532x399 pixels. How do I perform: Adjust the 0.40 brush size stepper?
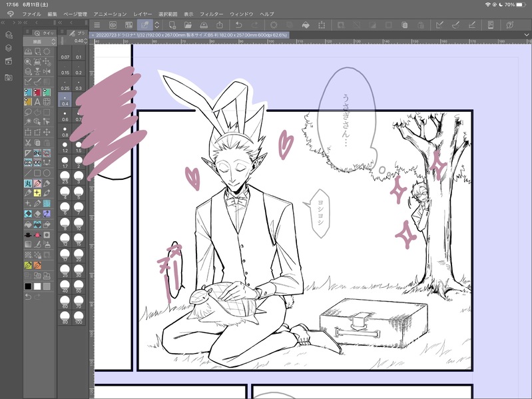pos(85,41)
